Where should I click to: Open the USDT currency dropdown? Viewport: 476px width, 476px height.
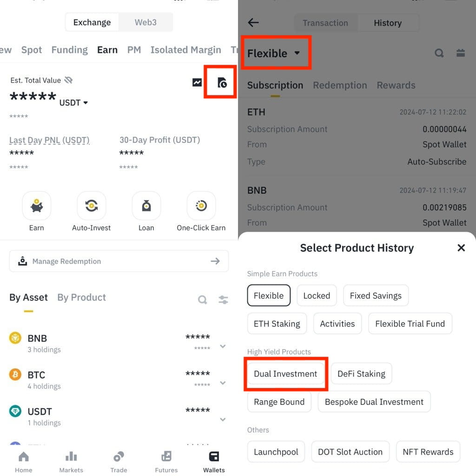coord(73,103)
